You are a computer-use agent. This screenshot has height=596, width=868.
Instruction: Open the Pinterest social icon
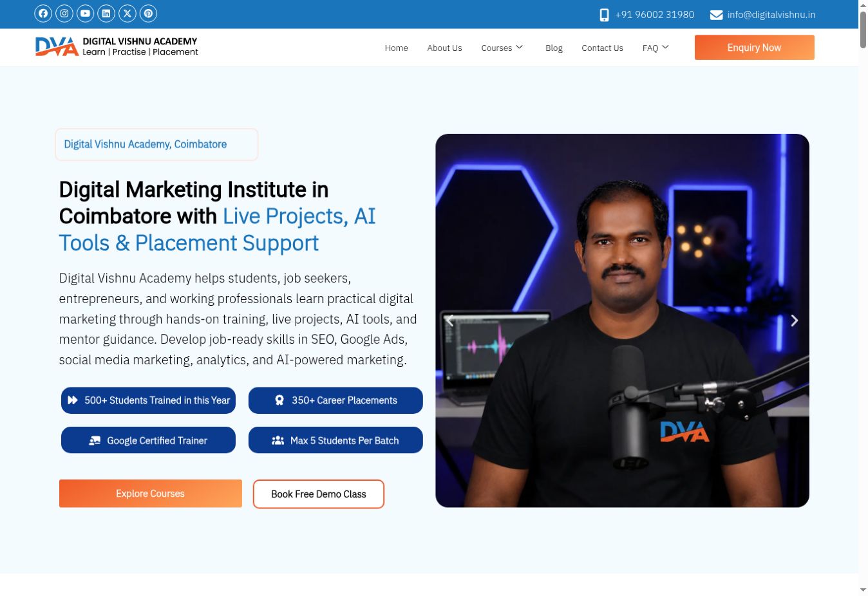coord(148,14)
